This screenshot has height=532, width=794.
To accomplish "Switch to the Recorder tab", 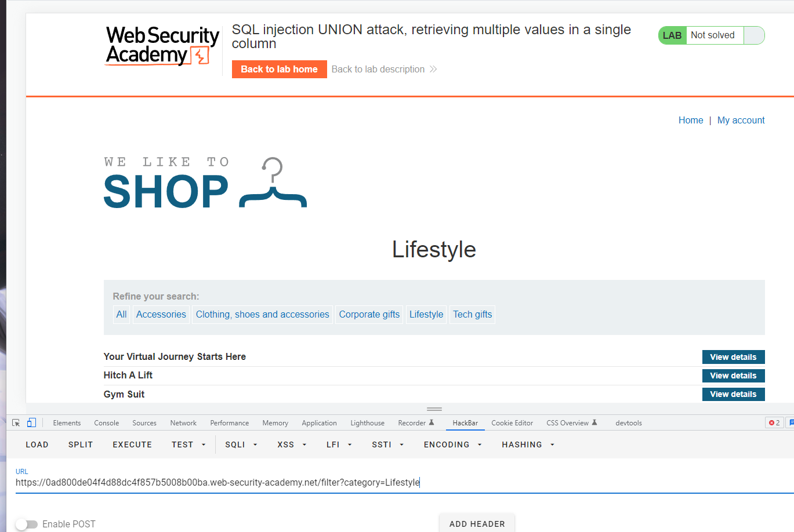I will click(x=416, y=423).
